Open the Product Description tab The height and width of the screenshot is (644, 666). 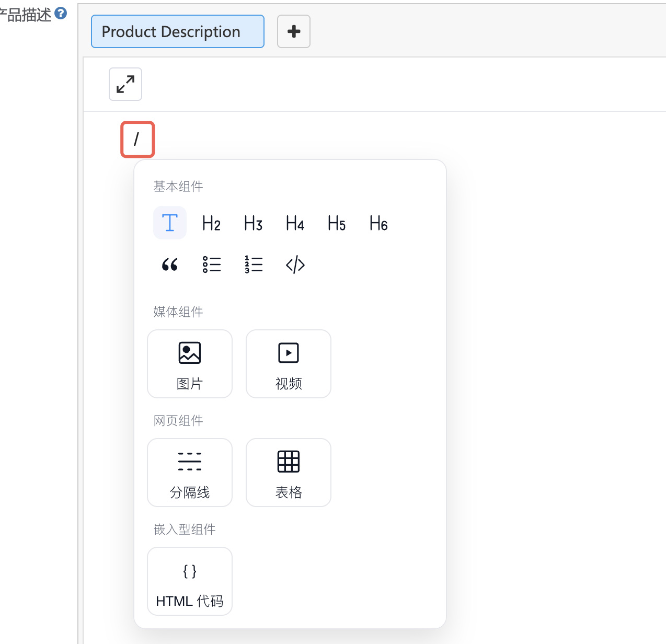coord(178,31)
